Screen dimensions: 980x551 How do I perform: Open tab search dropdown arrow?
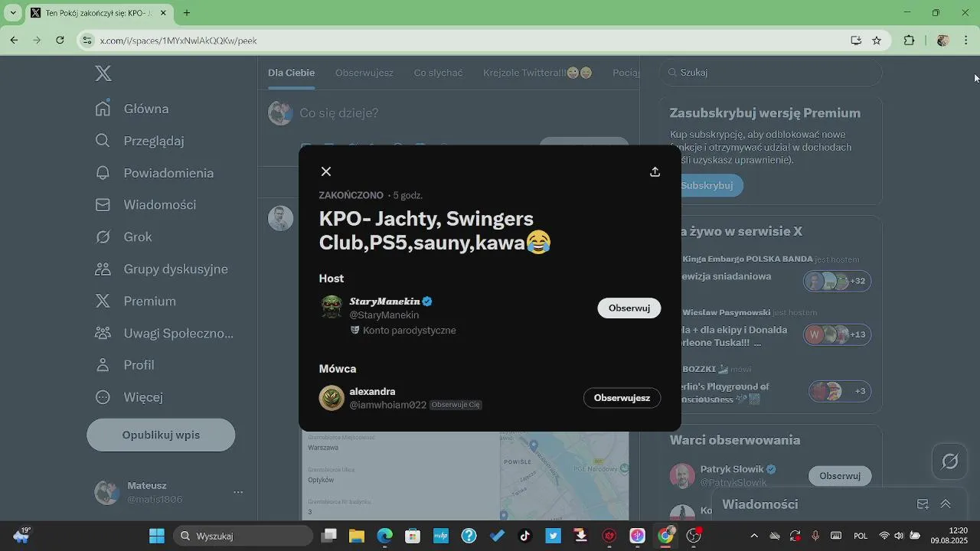click(x=13, y=13)
